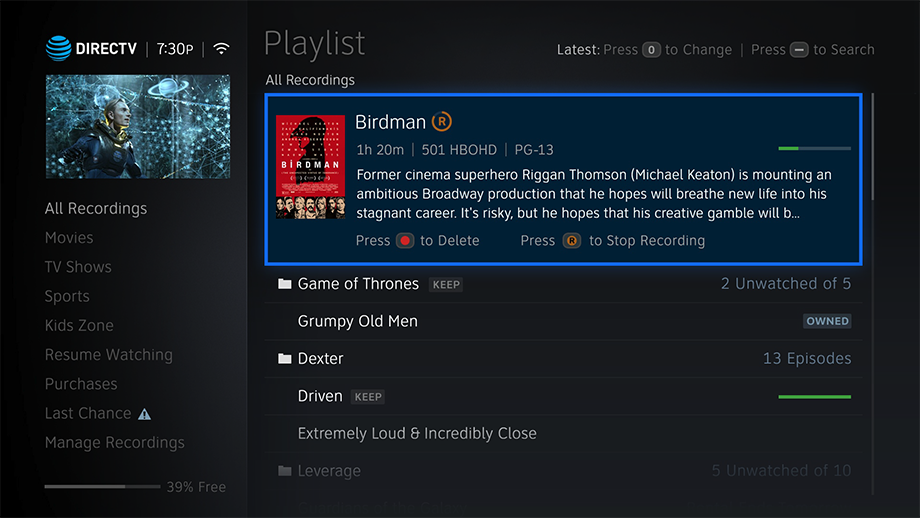Click the Last Chance warning triangle icon
This screenshot has width=920, height=518.
click(x=144, y=414)
